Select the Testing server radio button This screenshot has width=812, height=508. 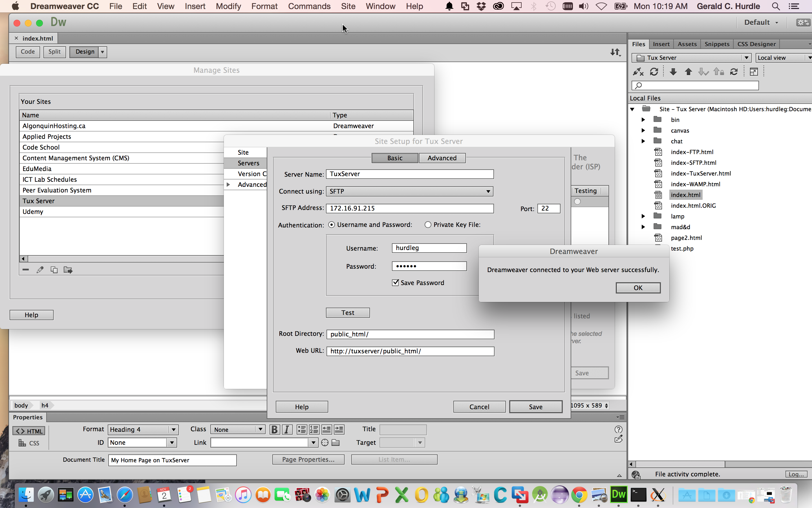577,202
